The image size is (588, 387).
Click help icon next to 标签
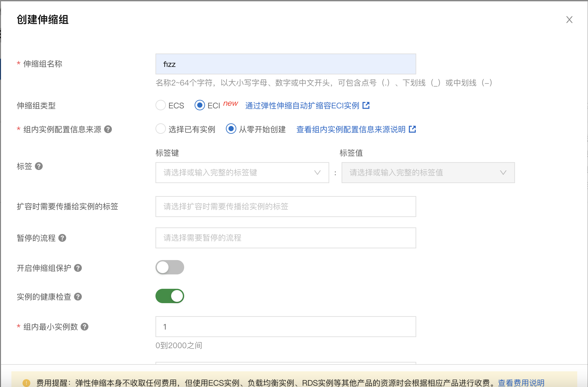(39, 166)
